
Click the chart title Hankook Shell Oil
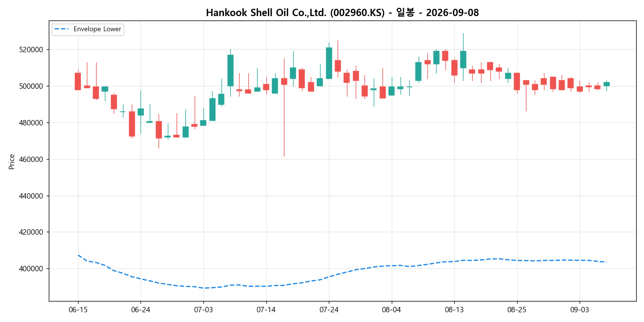(342, 13)
